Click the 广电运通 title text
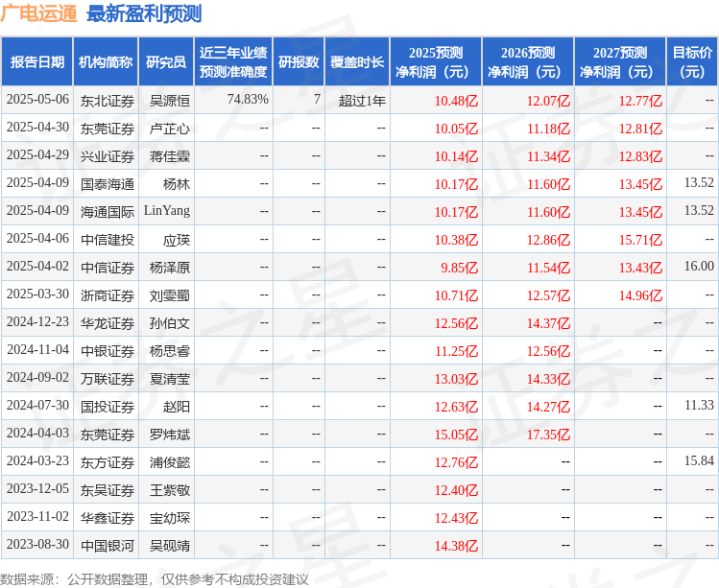Image resolution: width=719 pixels, height=588 pixels. tap(39, 13)
